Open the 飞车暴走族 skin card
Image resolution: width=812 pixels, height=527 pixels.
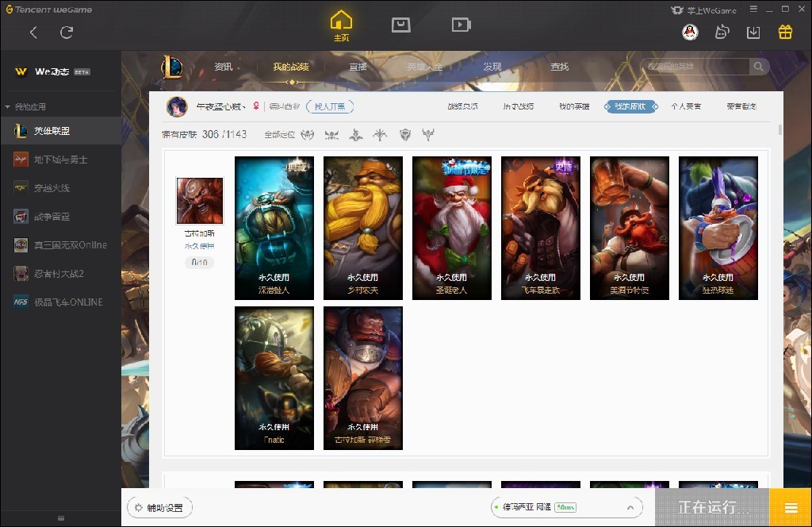click(541, 228)
